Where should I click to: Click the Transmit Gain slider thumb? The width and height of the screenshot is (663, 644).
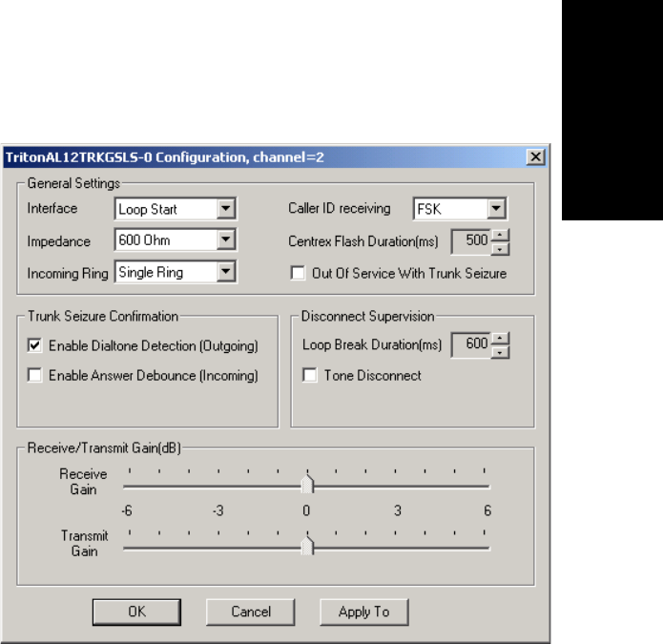click(x=307, y=547)
